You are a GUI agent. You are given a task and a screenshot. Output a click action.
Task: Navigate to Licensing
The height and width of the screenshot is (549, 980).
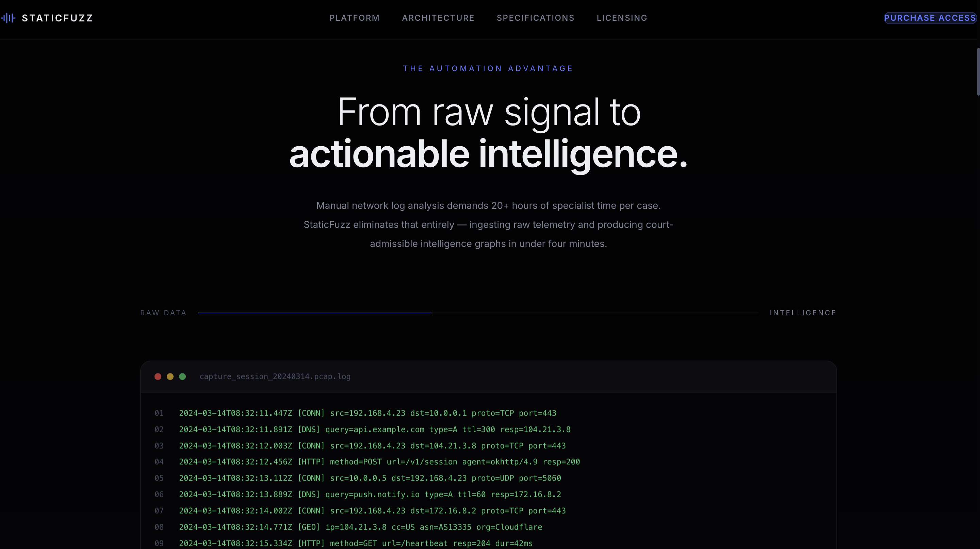(622, 18)
